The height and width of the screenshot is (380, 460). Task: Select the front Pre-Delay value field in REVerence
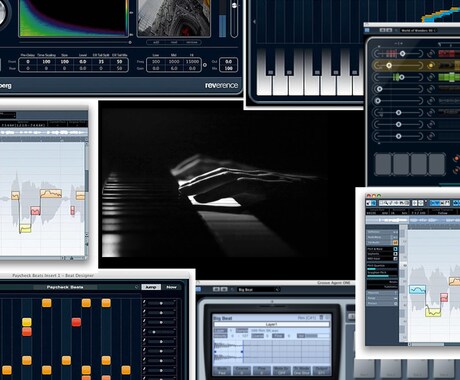point(28,62)
